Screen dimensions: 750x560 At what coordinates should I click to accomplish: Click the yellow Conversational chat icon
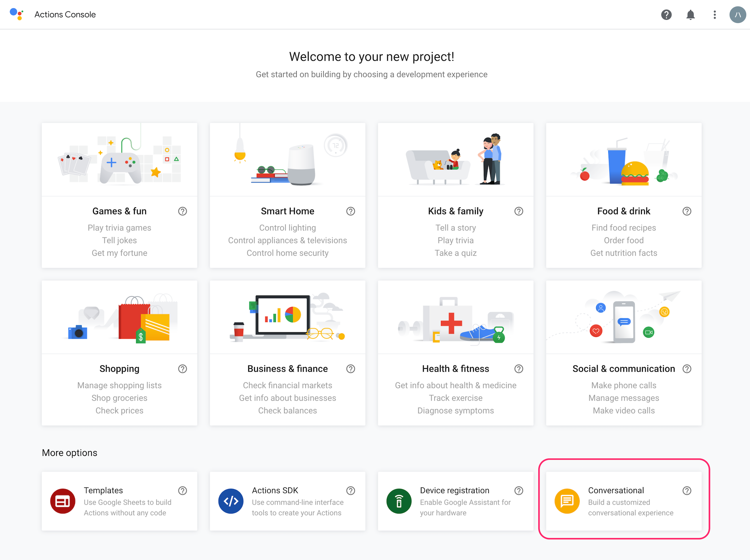[x=567, y=501]
